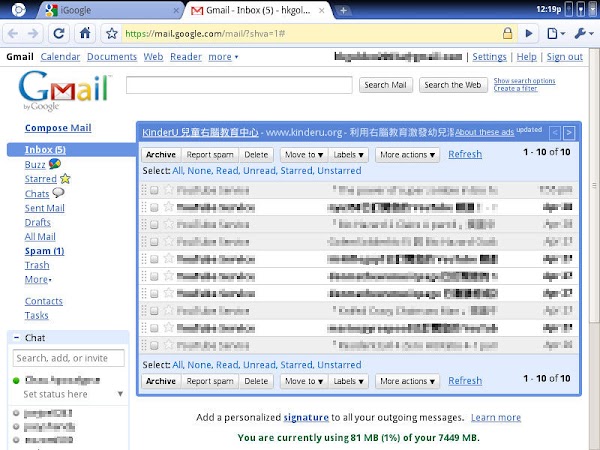This screenshot has height=450, width=600.
Task: Expand More in the left sidebar
Action: [38, 279]
